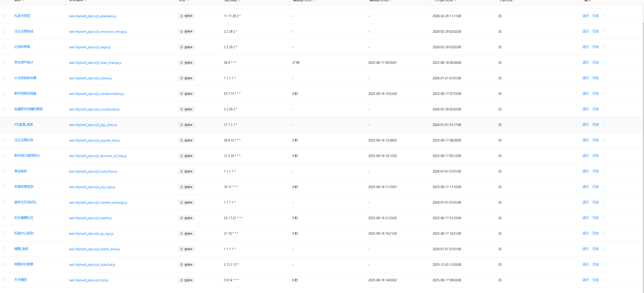
Task: Click the clock status tag for 幸运抽奖
Action: pos(186,171)
